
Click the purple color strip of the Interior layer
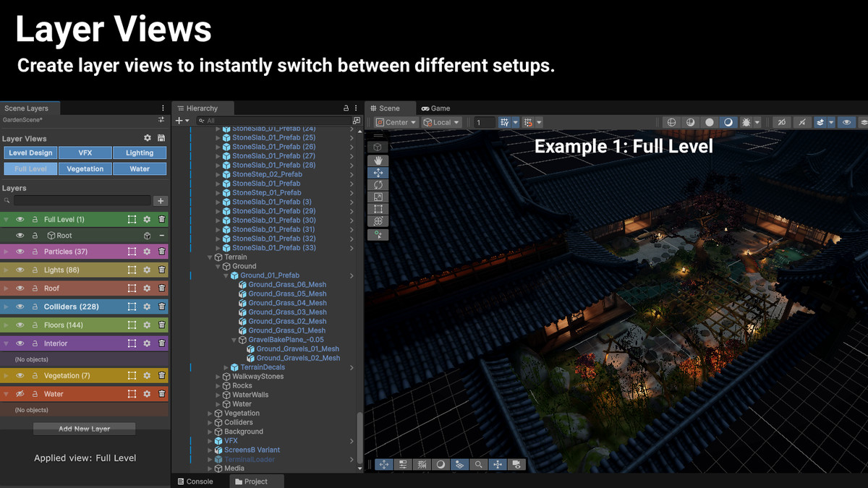point(5,343)
